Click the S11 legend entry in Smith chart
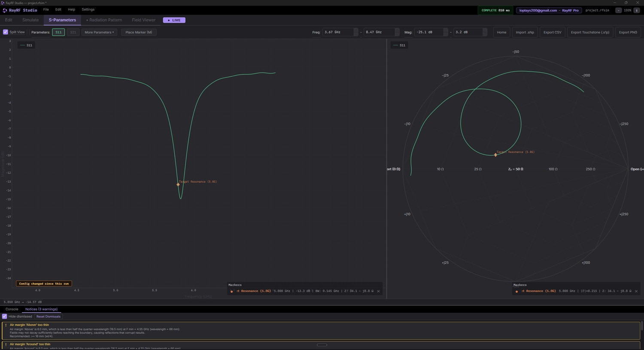 point(399,45)
